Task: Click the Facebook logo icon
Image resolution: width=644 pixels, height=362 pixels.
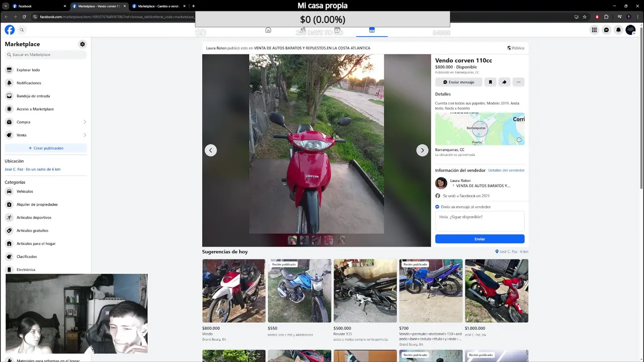Action: (x=10, y=30)
